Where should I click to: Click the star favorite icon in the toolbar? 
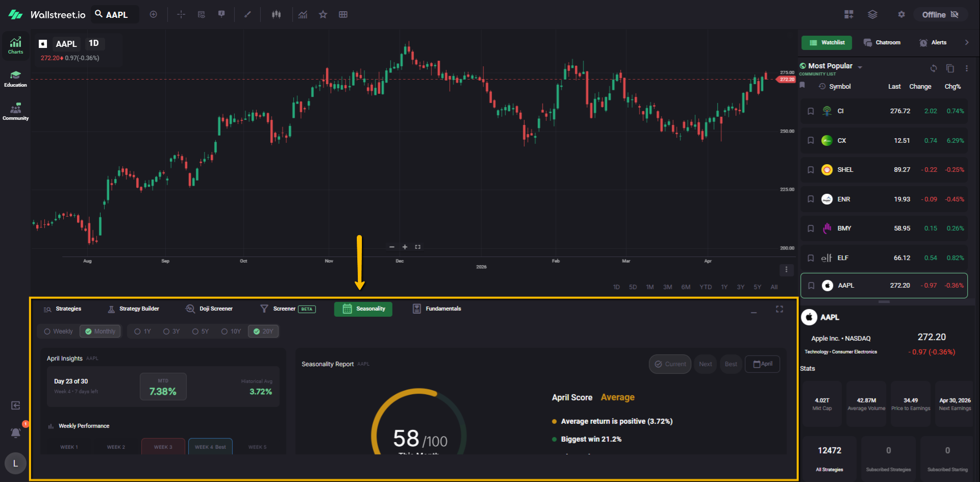(323, 15)
